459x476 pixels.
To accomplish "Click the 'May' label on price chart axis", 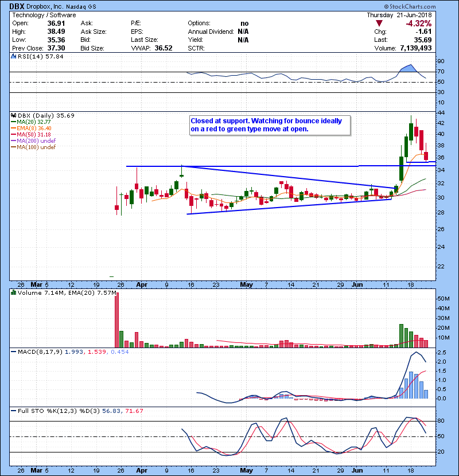I will 246,284.
